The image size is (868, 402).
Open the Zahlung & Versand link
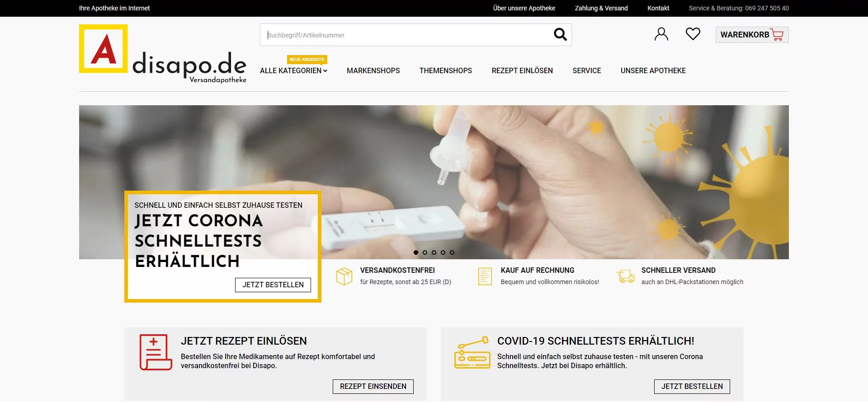pyautogui.click(x=601, y=8)
